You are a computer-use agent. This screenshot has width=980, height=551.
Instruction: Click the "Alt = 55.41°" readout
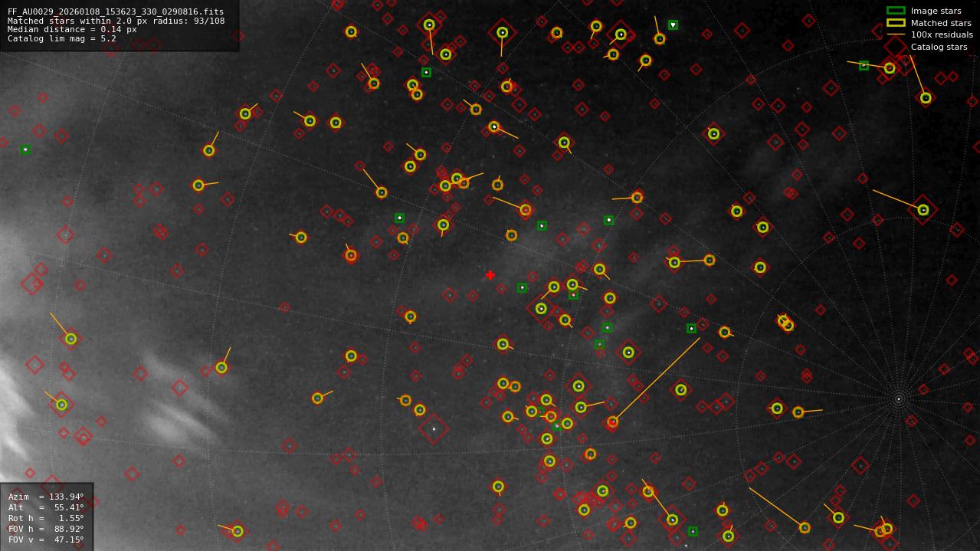[x=46, y=507]
